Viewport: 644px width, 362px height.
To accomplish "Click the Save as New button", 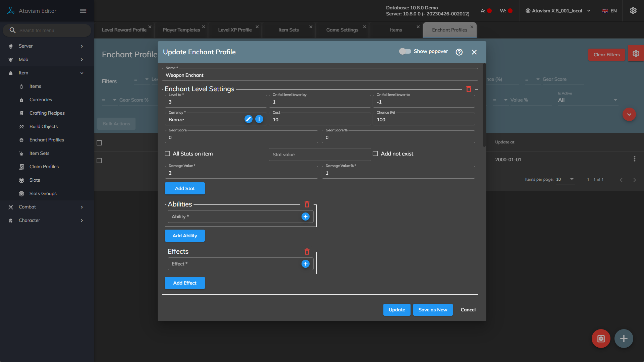I will click(x=433, y=310).
